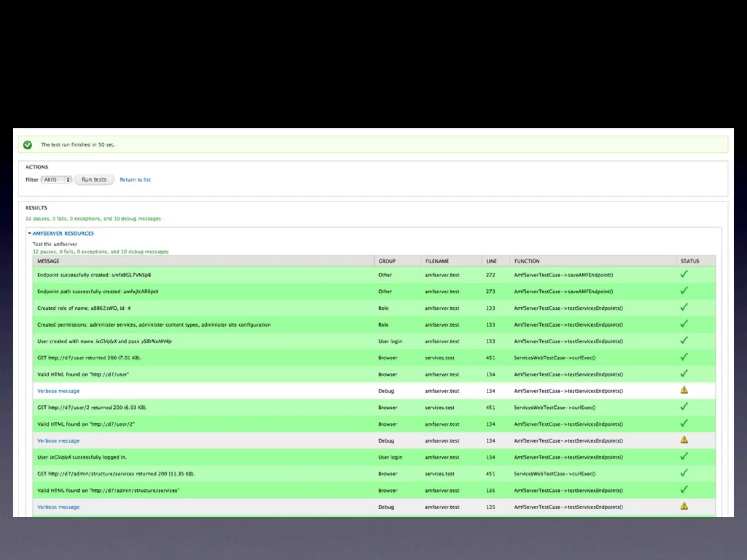Click pass checkmark for line 273 row
The width and height of the screenshot is (747, 560).
[x=684, y=291]
